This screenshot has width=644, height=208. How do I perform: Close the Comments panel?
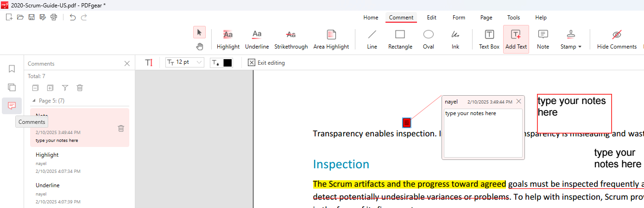(x=127, y=64)
